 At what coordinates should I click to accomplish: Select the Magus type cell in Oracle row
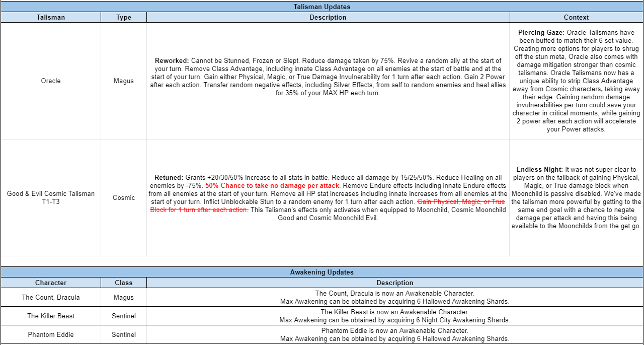[x=123, y=81]
